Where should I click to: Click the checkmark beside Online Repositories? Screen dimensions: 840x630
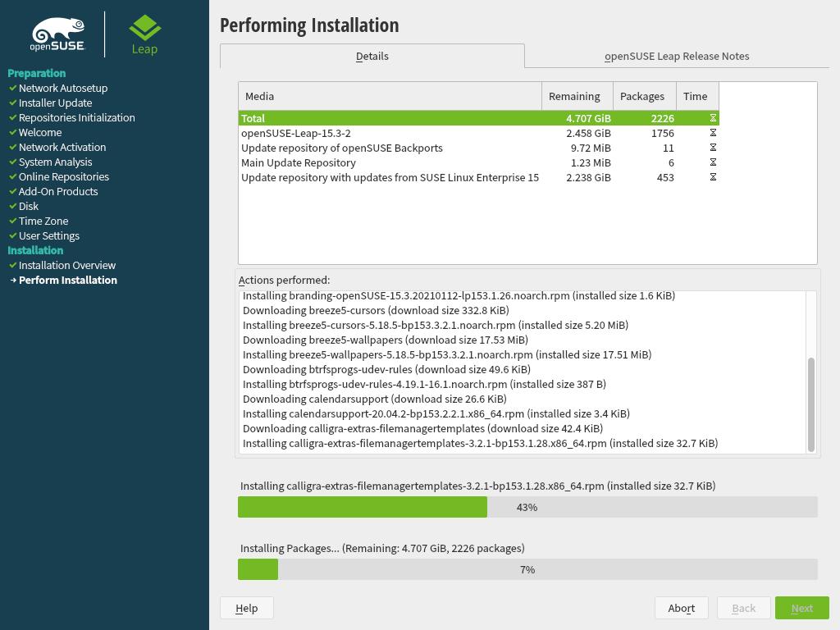pyautogui.click(x=13, y=176)
